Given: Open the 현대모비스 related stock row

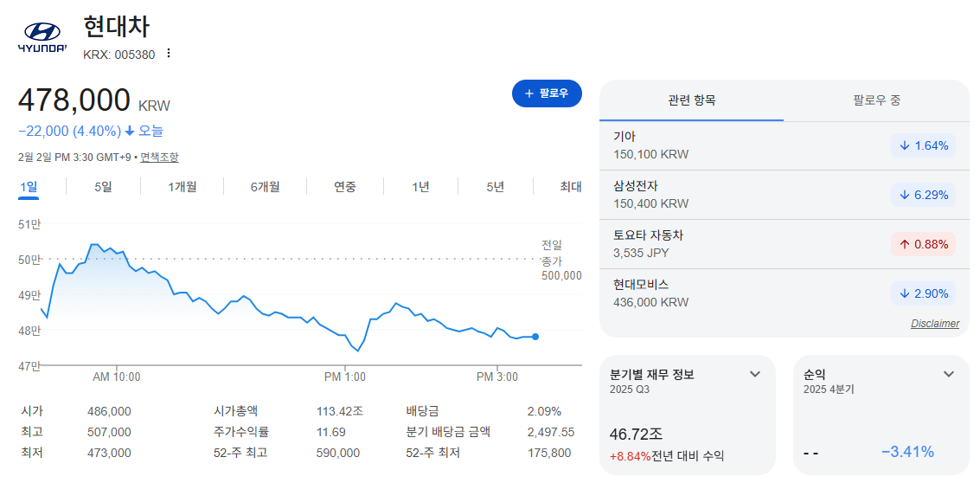Looking at the screenshot, I should tap(785, 293).
